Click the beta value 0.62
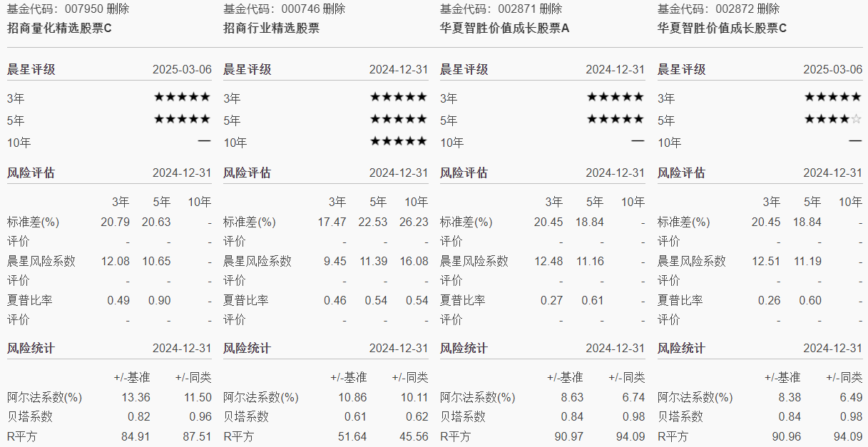This screenshot has height=447, width=868. pos(417,417)
